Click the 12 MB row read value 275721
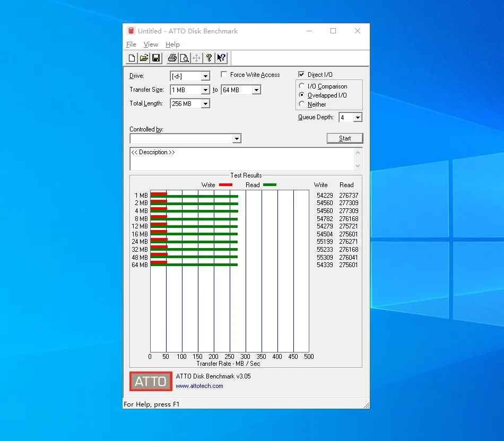Image resolution: width=504 pixels, height=441 pixels. point(349,226)
